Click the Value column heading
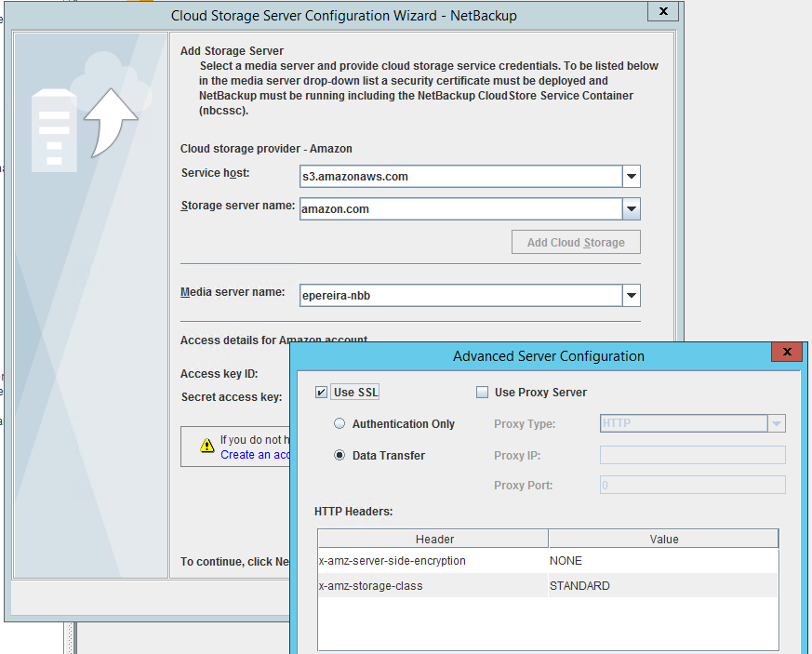Screen dimensions: 812x654 (664, 539)
